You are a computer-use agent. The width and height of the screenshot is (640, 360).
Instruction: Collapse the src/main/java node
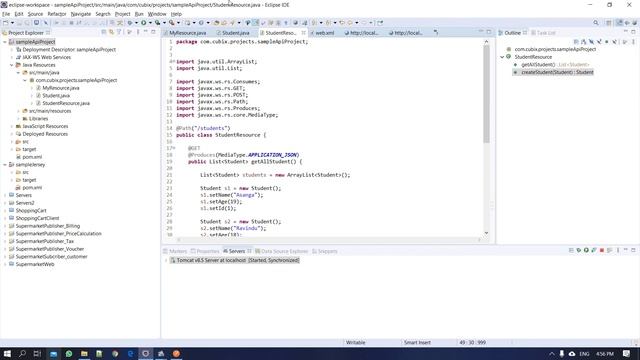pos(18,73)
